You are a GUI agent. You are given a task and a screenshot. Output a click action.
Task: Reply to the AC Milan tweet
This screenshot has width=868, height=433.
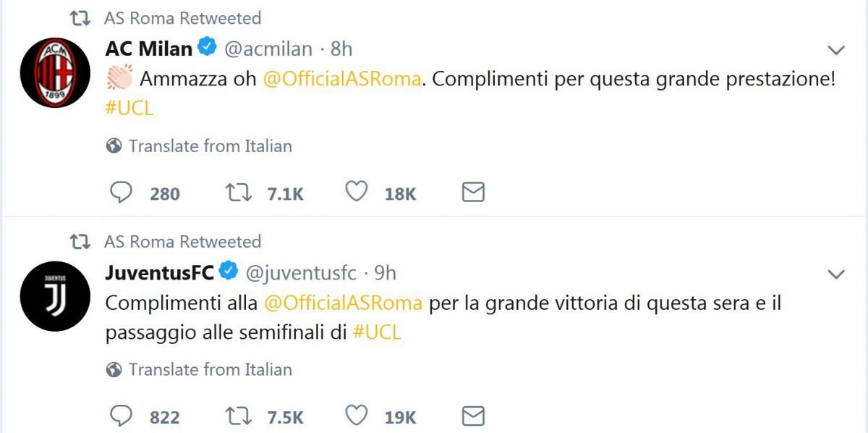tap(122, 193)
